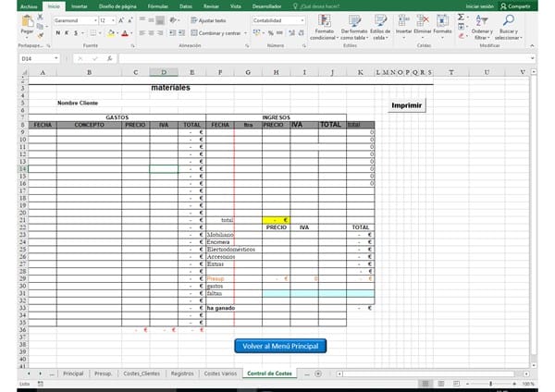Apply percent style format
This screenshot has width=555, height=392.
coord(271,33)
